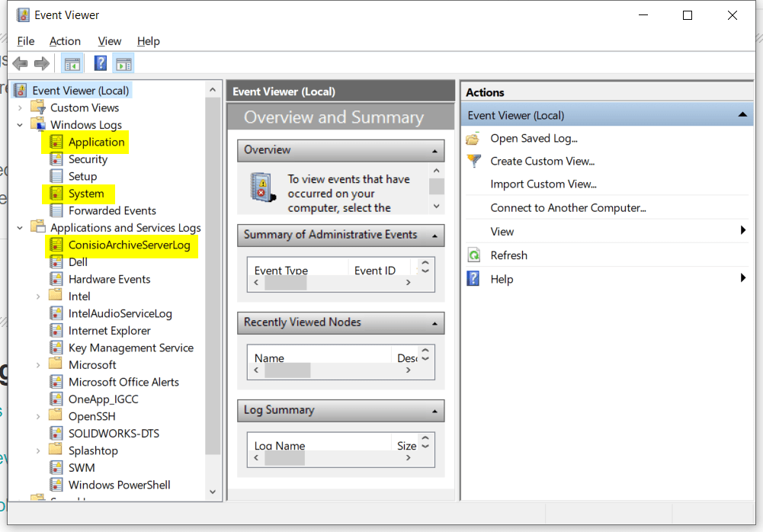The width and height of the screenshot is (763, 532).
Task: Click Event ID column header
Action: tap(375, 270)
